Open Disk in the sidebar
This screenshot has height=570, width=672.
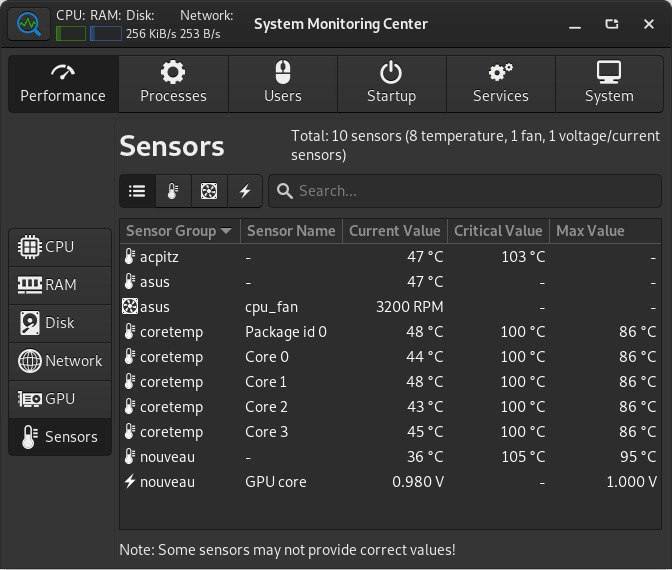tap(60, 323)
